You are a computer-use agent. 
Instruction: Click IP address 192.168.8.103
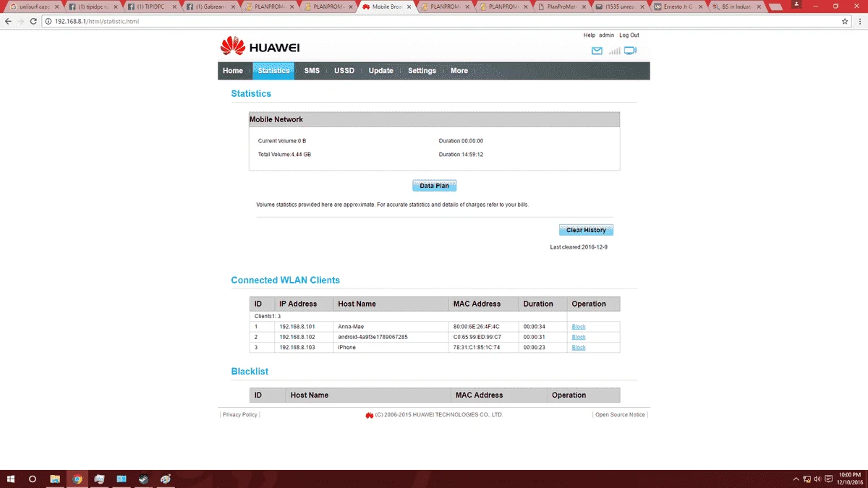click(298, 348)
